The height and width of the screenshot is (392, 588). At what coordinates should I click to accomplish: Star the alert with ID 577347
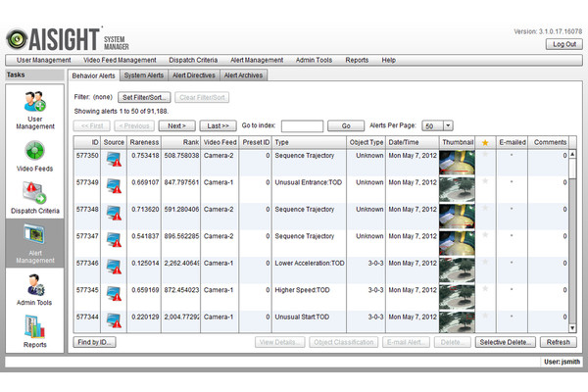[x=484, y=235]
